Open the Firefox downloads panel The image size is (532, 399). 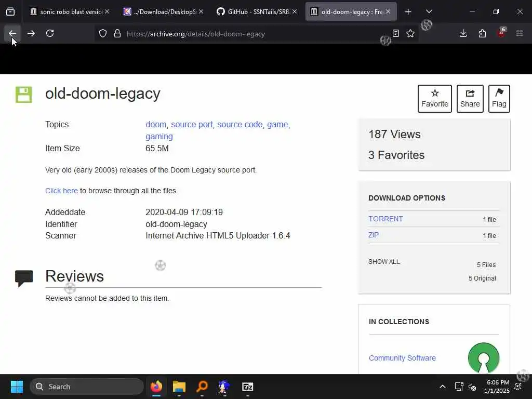[463, 34]
